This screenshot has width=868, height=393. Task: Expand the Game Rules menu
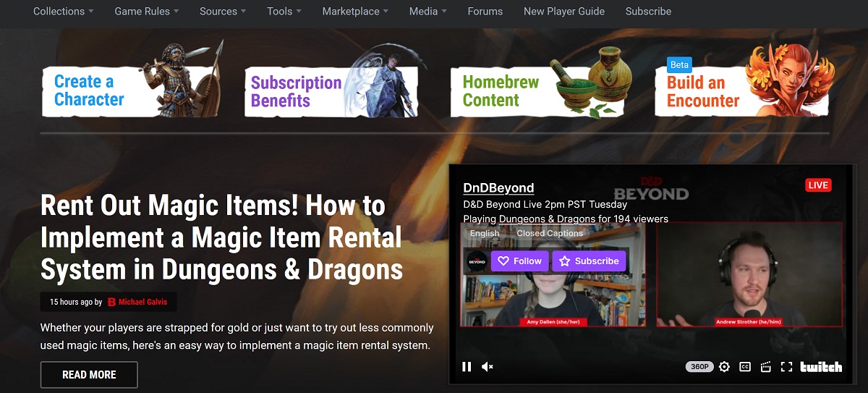[147, 11]
